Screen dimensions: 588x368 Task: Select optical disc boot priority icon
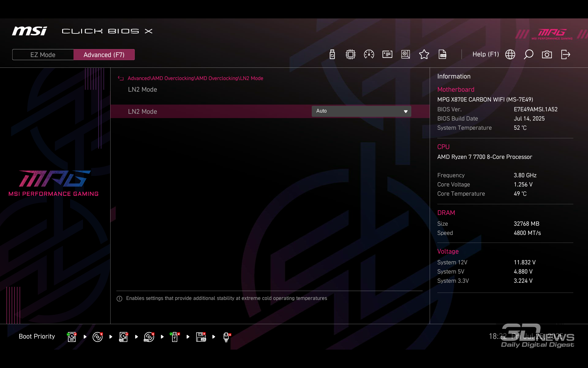[x=98, y=337]
